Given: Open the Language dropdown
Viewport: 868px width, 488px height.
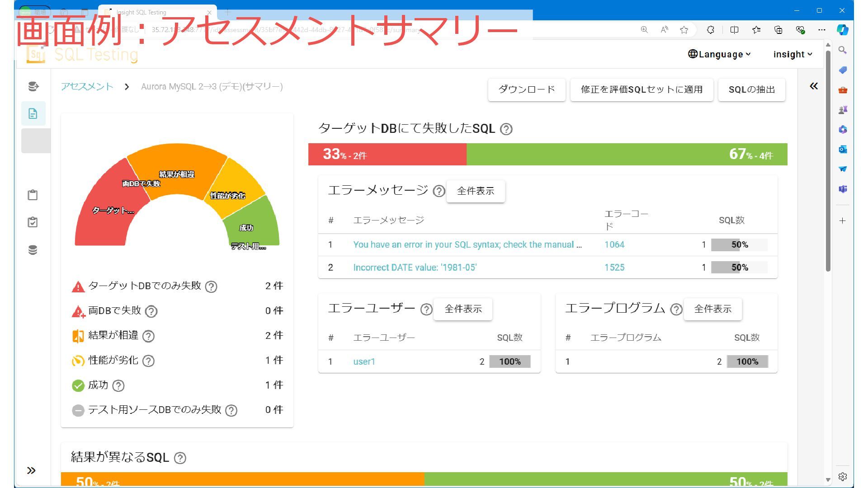Looking at the screenshot, I should (719, 54).
